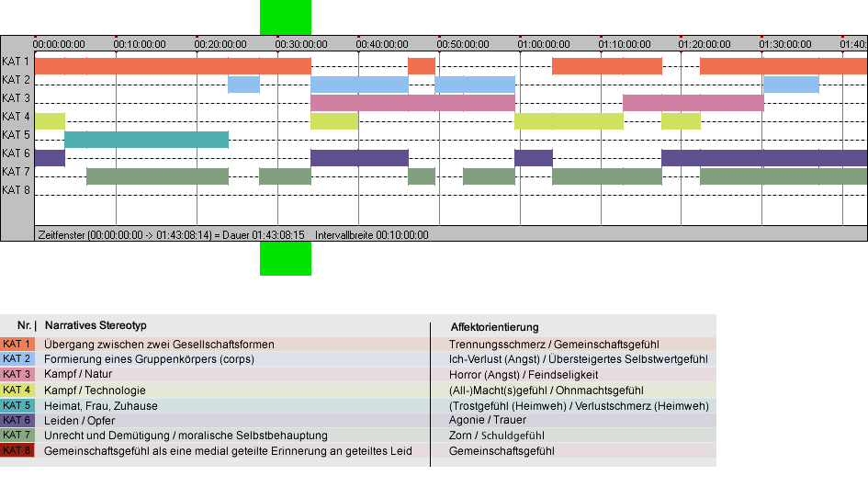Click the 00:40:00:00 time ruler label
Image resolution: width=868 pixels, height=487 pixels.
pos(382,44)
